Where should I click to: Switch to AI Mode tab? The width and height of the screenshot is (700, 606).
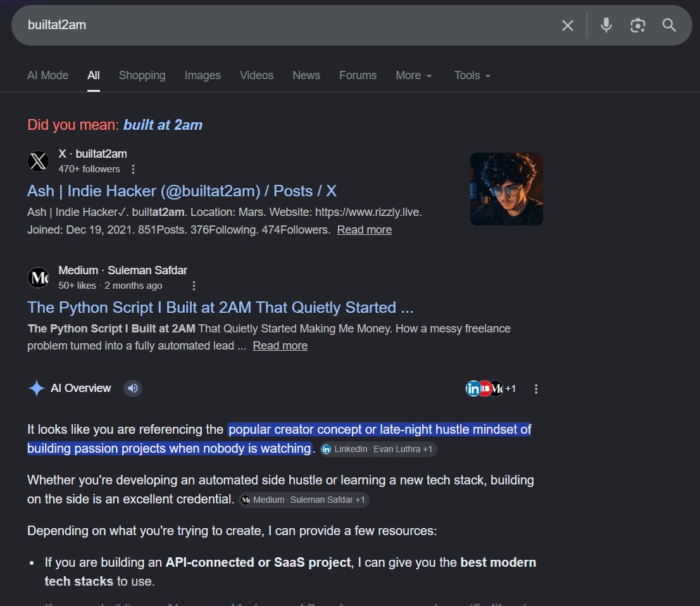47,75
